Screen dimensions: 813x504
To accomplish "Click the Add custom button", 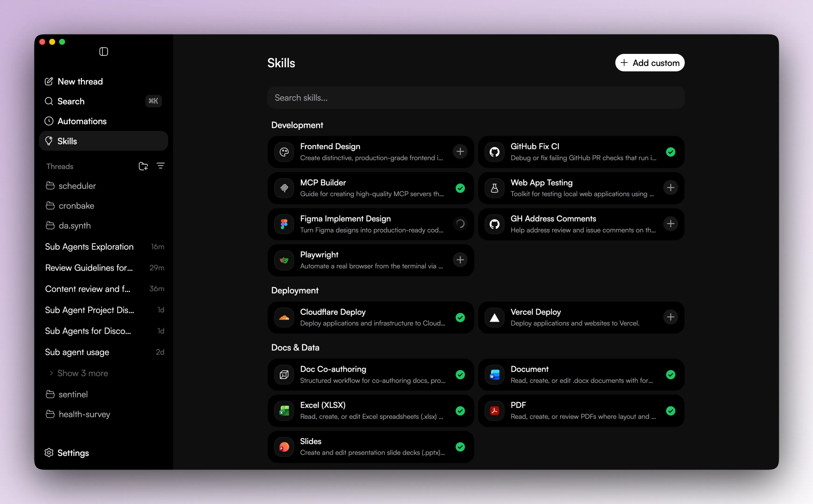I will click(x=649, y=63).
